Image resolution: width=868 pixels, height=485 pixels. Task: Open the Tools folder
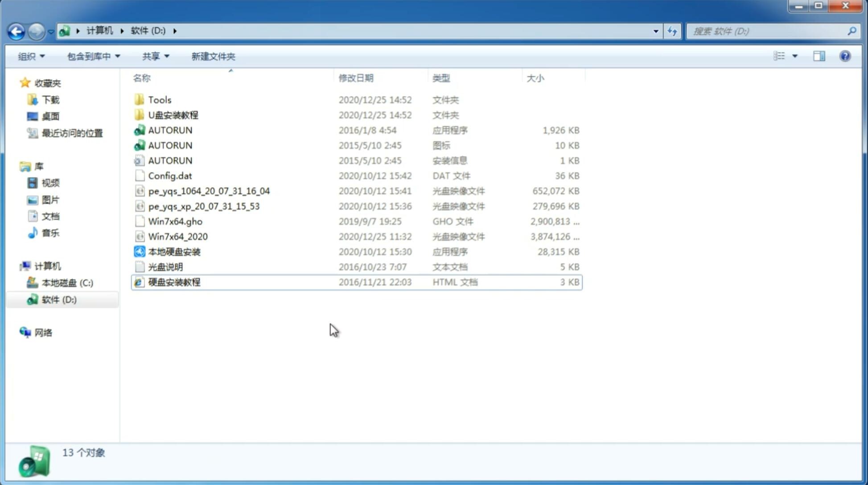(x=159, y=99)
